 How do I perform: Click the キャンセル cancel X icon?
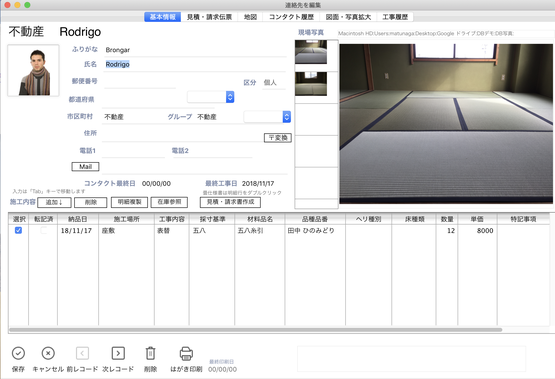[48, 353]
